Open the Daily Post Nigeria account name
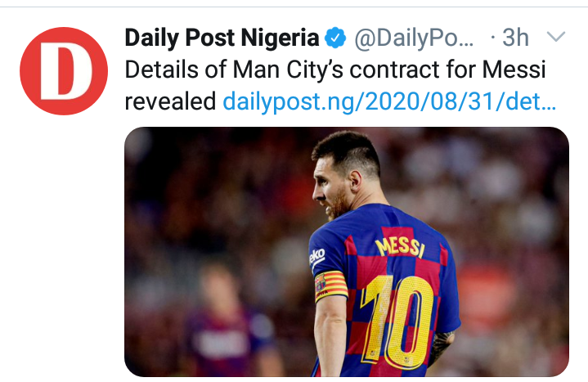Viewport: 588px width, 382px height. [x=221, y=38]
